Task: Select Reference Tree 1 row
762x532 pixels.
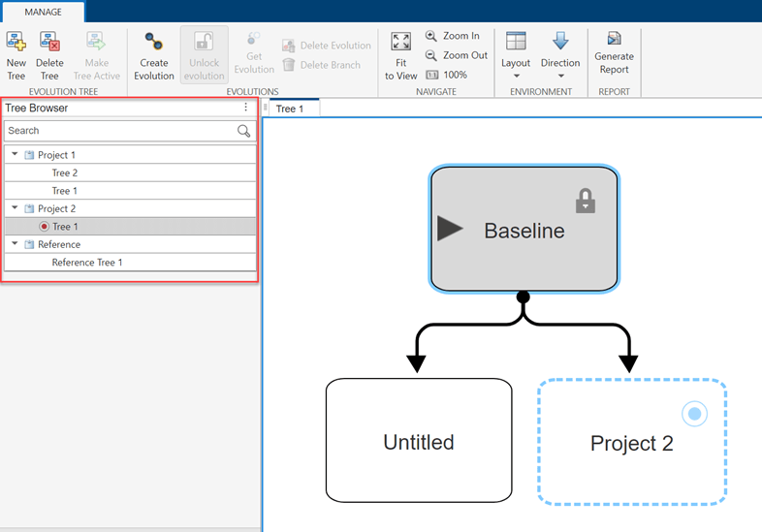Action: point(130,263)
